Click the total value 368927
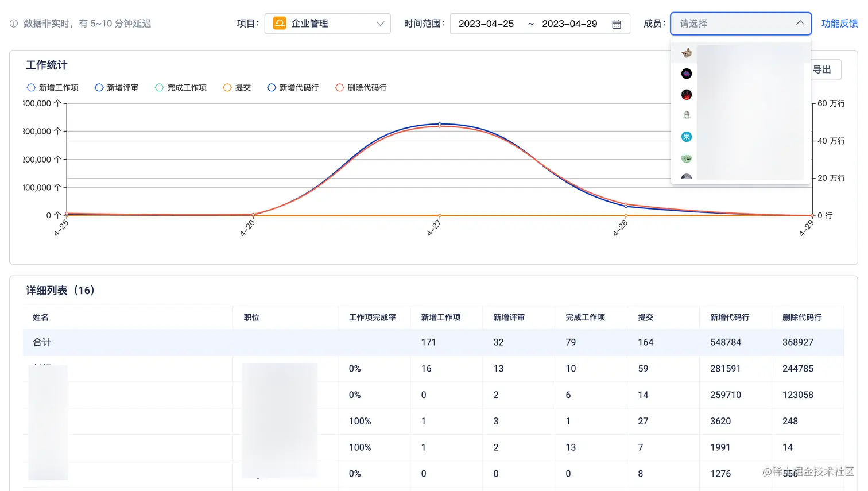This screenshot has height=491, width=868. tap(798, 342)
